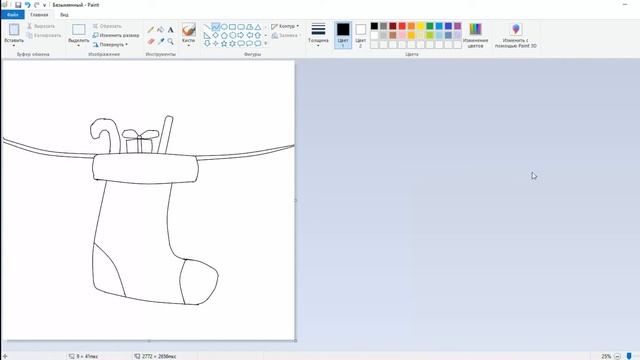Choose the Up arrow shape
The image size is (640, 360).
(x=258, y=36)
